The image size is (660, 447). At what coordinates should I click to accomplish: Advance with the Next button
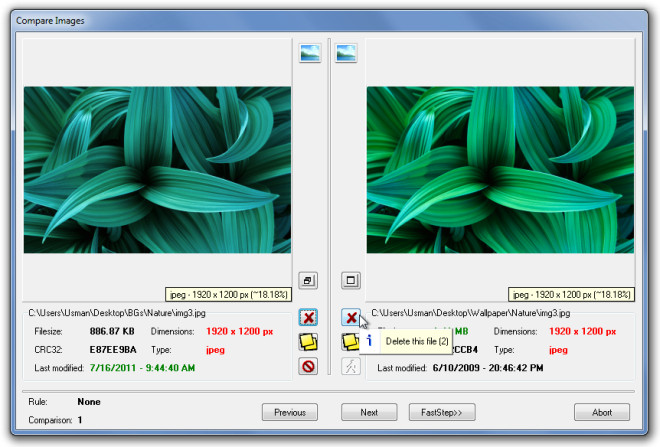[x=369, y=412]
